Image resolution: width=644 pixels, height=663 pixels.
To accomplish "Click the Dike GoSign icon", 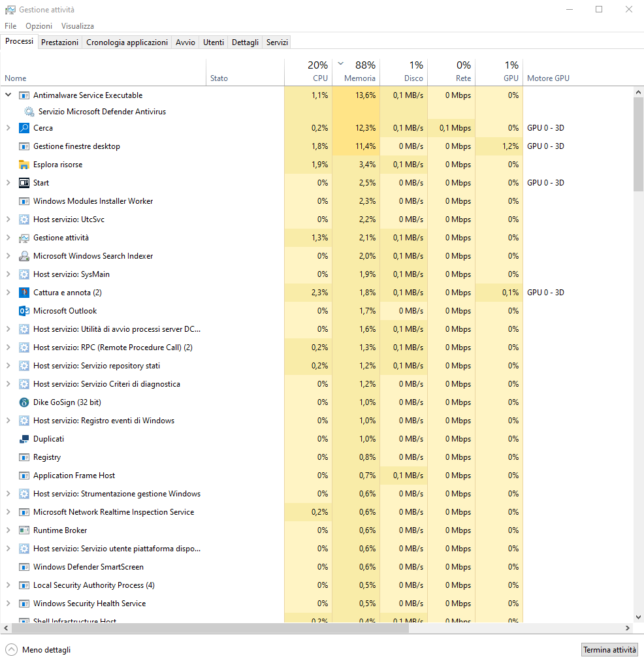I will pyautogui.click(x=24, y=402).
